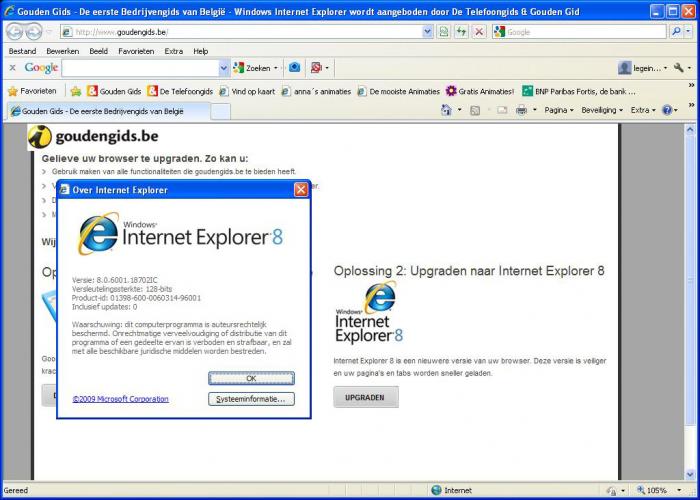Open the Favorieten menu
The height and width of the screenshot is (500, 700).
click(136, 51)
